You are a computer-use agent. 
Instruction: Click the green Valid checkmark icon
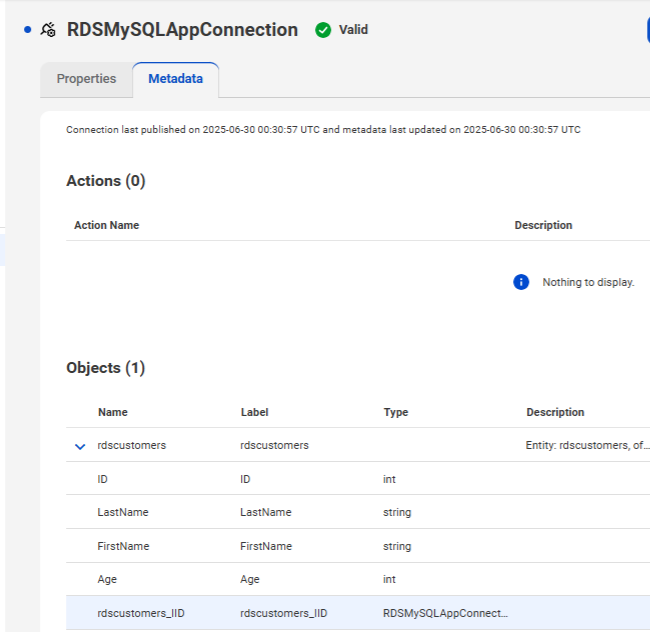pyautogui.click(x=323, y=30)
